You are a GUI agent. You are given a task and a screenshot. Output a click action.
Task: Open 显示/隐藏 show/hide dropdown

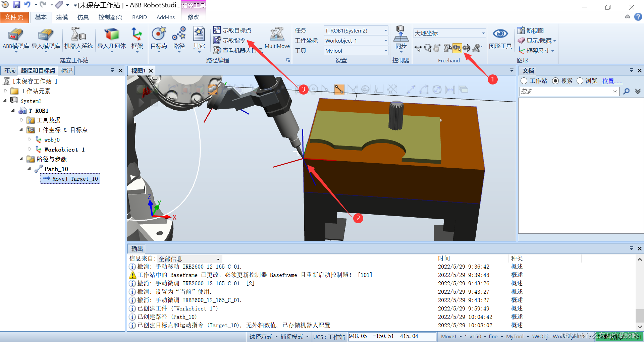tap(537, 41)
